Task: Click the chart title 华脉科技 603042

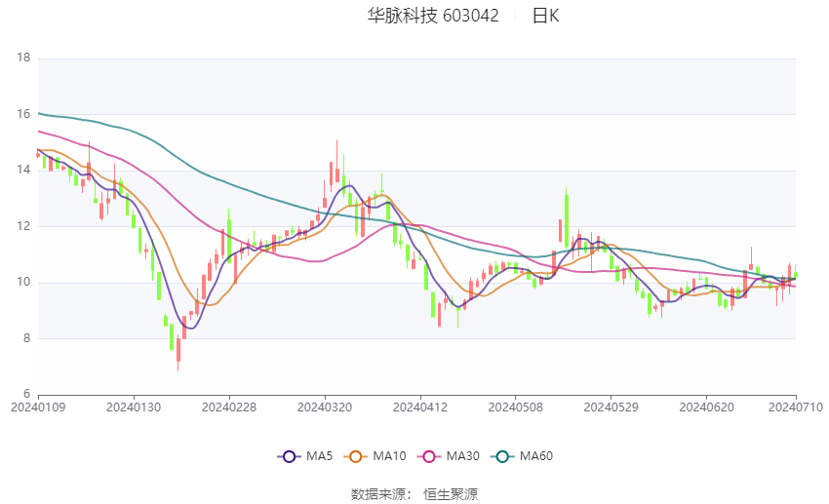Action: pyautogui.click(x=433, y=16)
